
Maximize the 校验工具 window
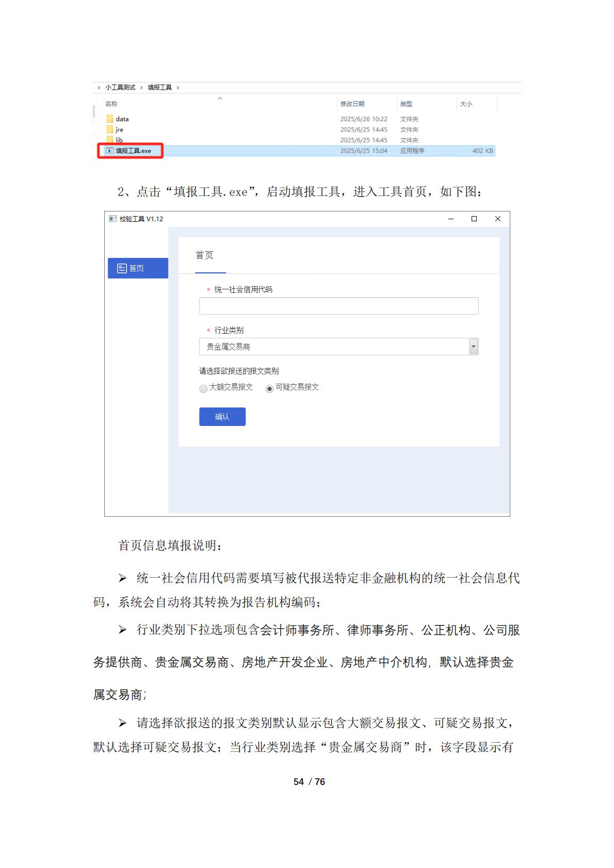[x=474, y=219]
